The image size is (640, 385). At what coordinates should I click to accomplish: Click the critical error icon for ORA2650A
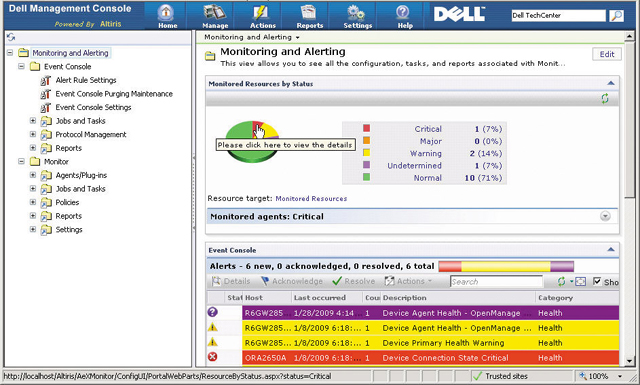[212, 357]
